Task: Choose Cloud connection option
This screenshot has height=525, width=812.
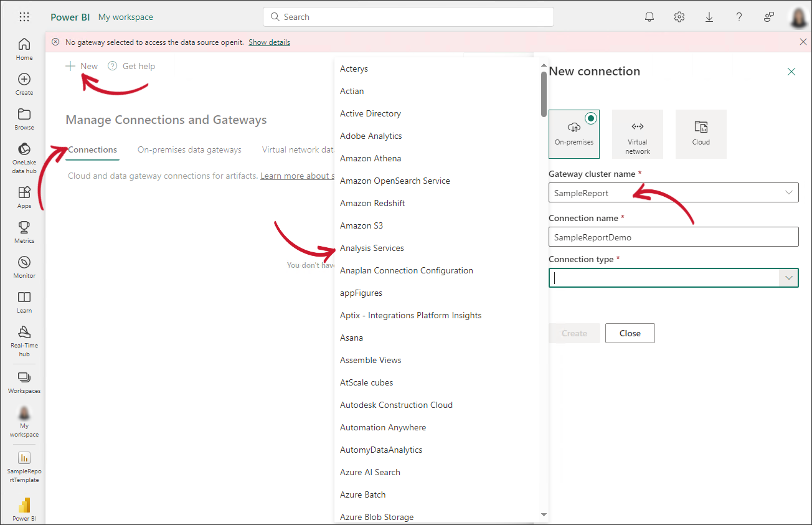Action: [x=701, y=134]
